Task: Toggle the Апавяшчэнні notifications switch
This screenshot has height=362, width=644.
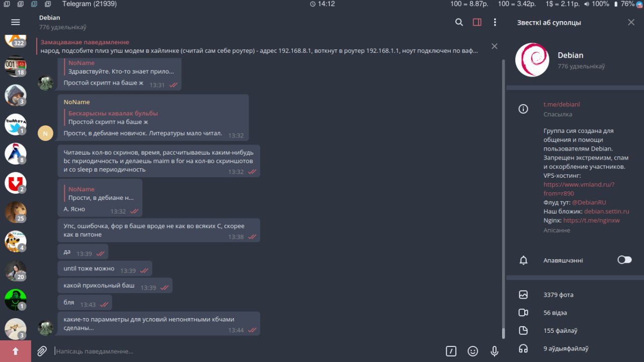Action: point(624,260)
